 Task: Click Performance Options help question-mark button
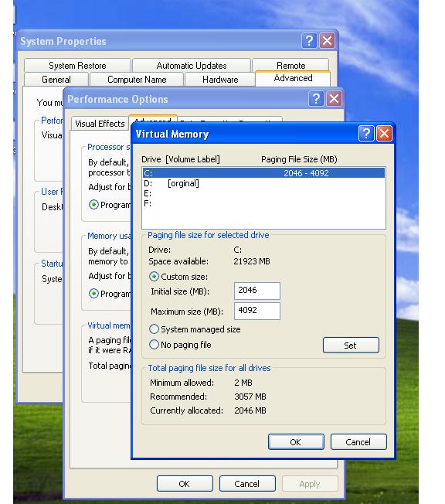tap(316, 99)
